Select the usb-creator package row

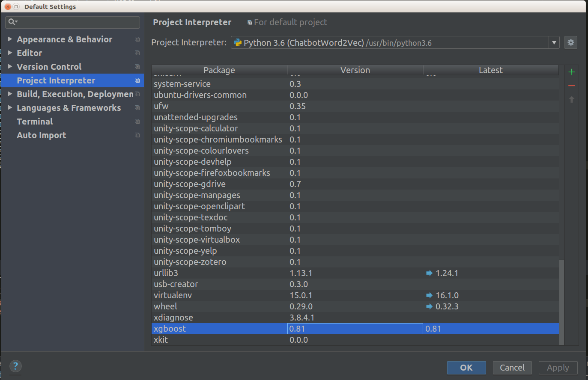355,284
